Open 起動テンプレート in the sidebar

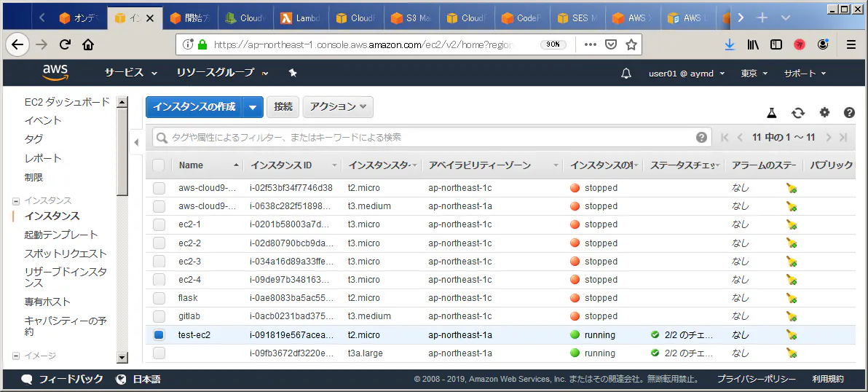pos(61,235)
